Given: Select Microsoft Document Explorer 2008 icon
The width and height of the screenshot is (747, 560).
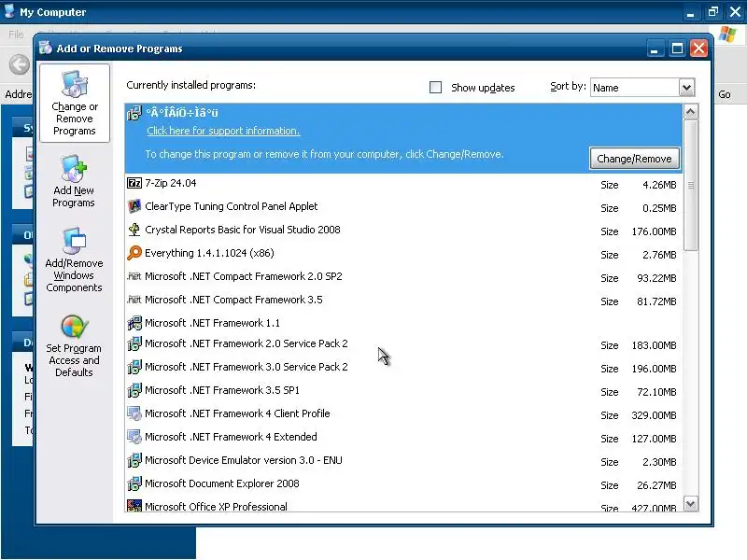Looking at the screenshot, I should click(134, 483).
